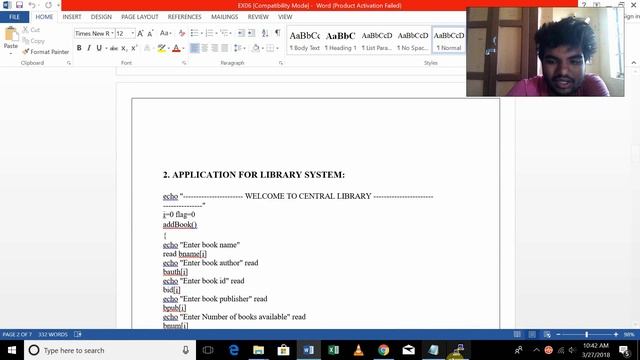Grow the font size with the A-up icon

(x=140, y=33)
